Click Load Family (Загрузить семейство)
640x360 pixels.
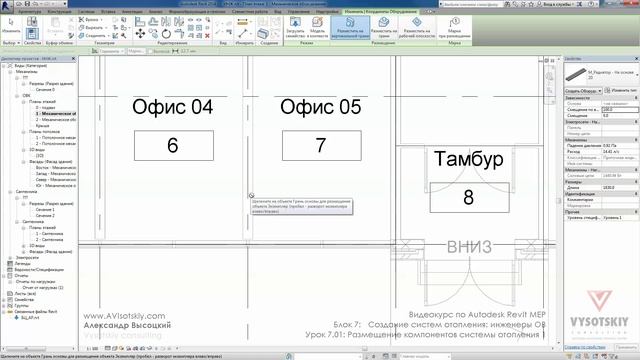point(295,27)
